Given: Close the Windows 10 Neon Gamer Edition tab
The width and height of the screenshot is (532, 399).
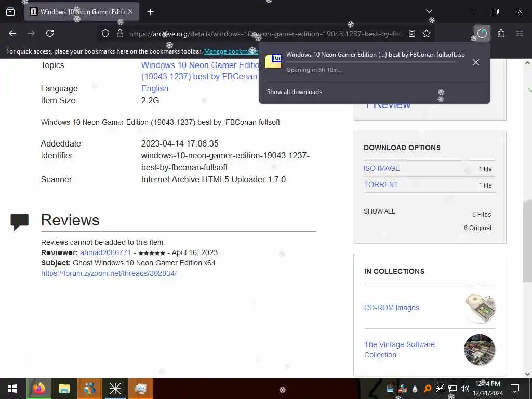Looking at the screenshot, I should click(130, 11).
